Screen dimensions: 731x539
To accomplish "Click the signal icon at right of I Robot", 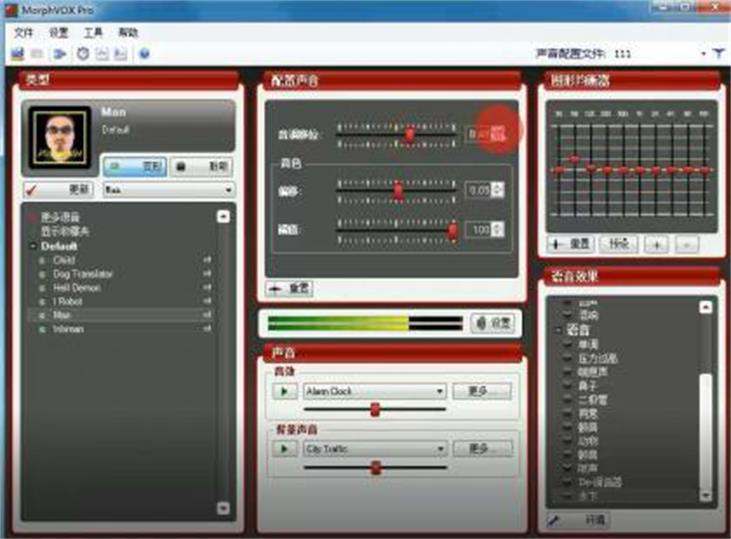I will pos(207,302).
